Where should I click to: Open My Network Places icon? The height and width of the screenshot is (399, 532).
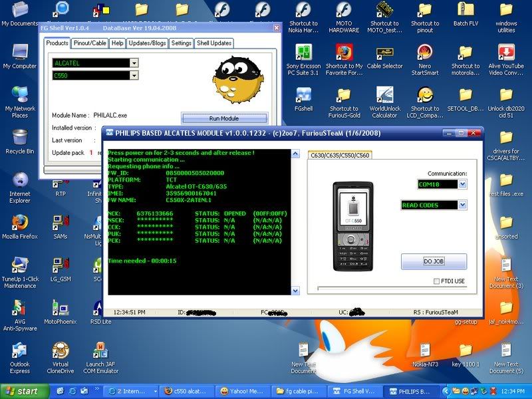20,102
